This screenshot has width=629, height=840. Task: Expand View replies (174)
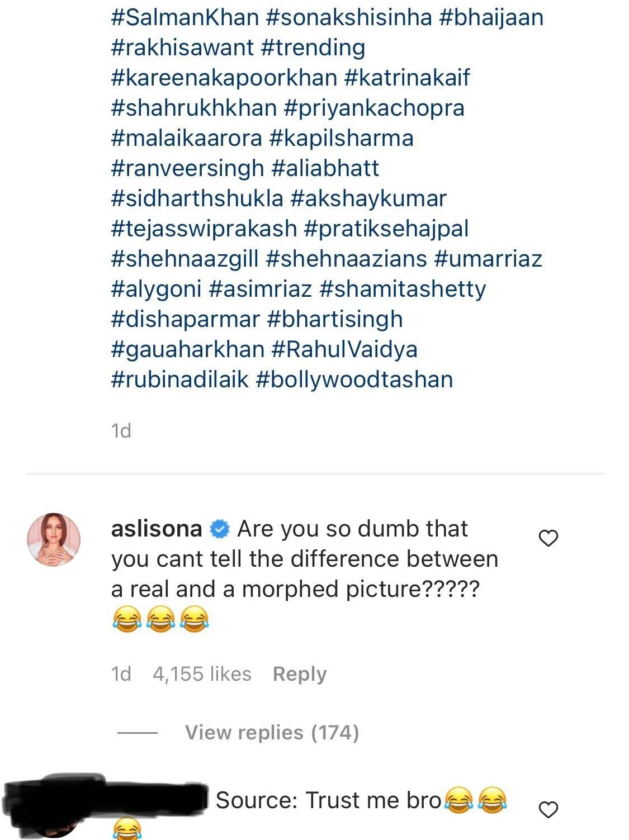[272, 732]
